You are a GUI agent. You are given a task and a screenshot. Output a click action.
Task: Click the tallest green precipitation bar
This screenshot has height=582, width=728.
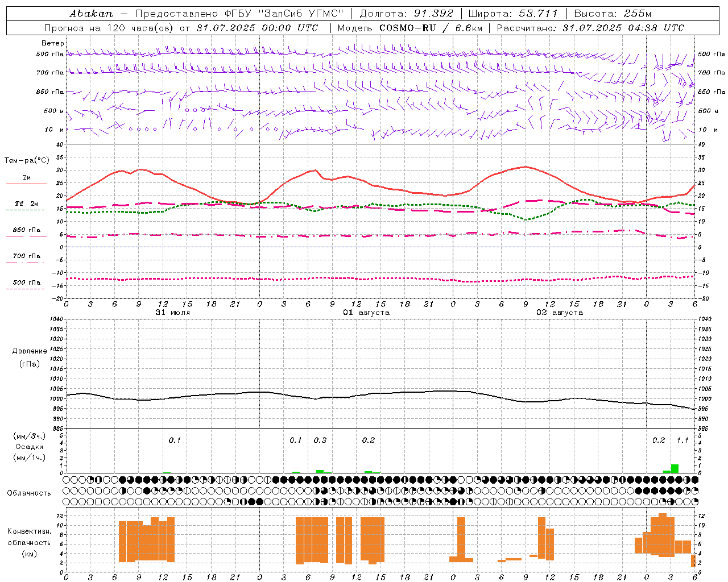675,469
